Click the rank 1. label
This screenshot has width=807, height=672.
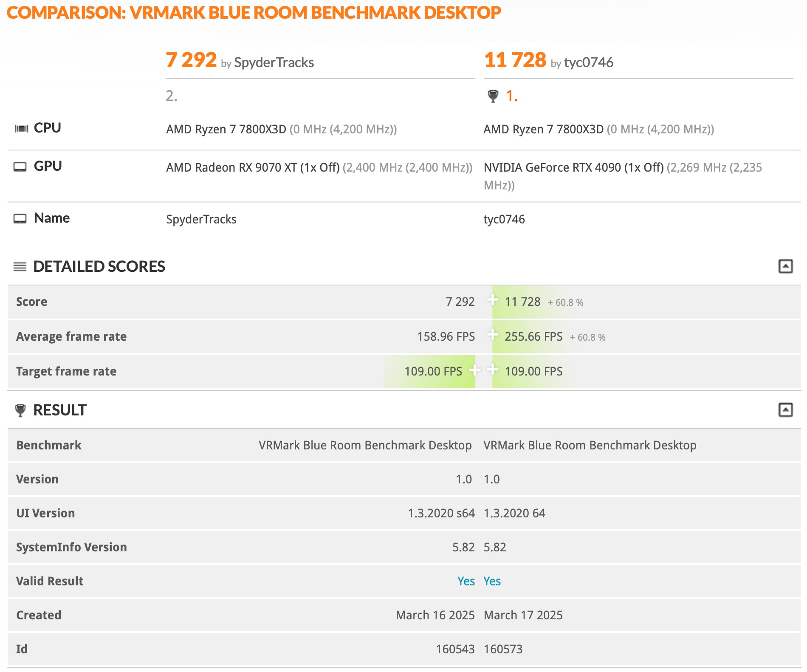point(512,96)
